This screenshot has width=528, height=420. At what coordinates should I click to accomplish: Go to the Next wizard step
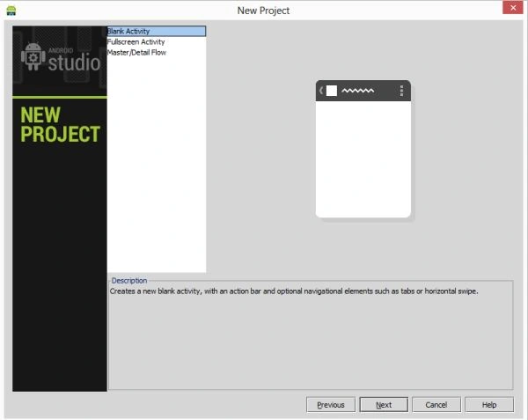pyautogui.click(x=384, y=404)
